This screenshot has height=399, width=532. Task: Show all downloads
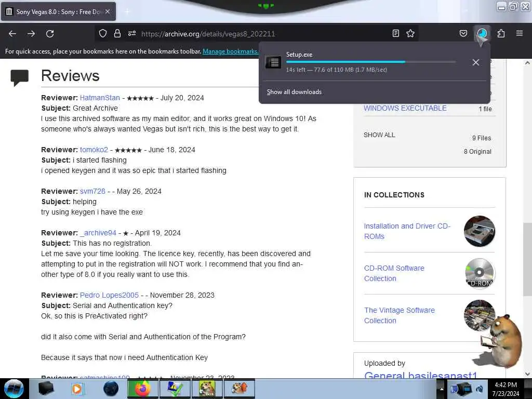[x=294, y=92]
